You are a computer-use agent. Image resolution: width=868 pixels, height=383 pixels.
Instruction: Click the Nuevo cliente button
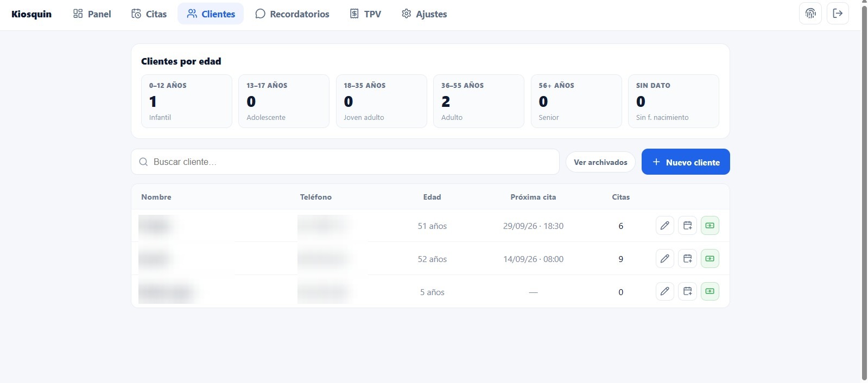point(686,162)
